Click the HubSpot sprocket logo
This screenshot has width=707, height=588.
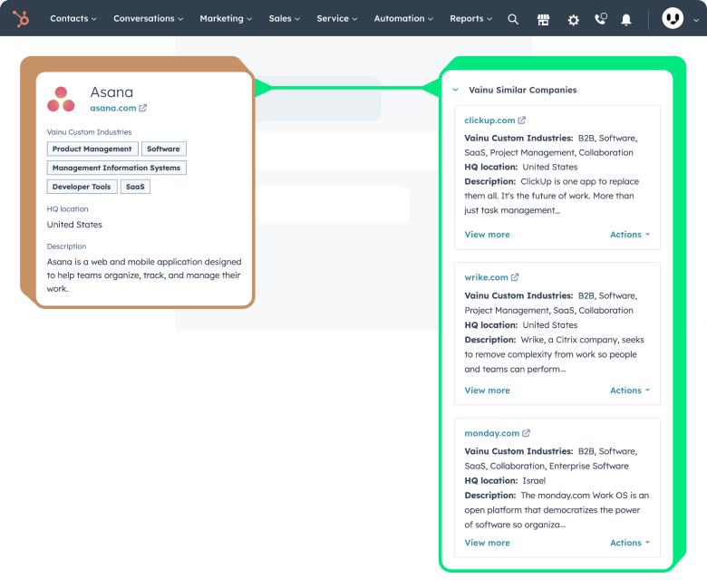pos(20,18)
